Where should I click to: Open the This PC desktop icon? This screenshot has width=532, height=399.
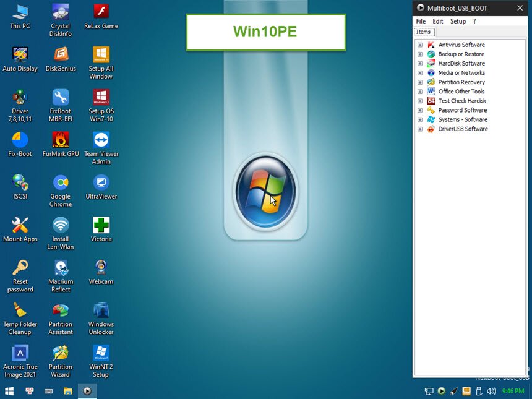click(x=20, y=17)
